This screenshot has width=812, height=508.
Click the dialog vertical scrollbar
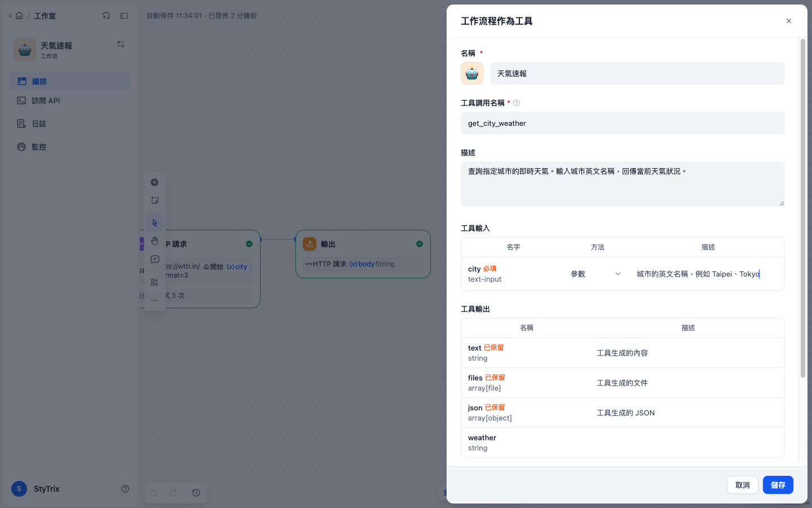pyautogui.click(x=803, y=208)
